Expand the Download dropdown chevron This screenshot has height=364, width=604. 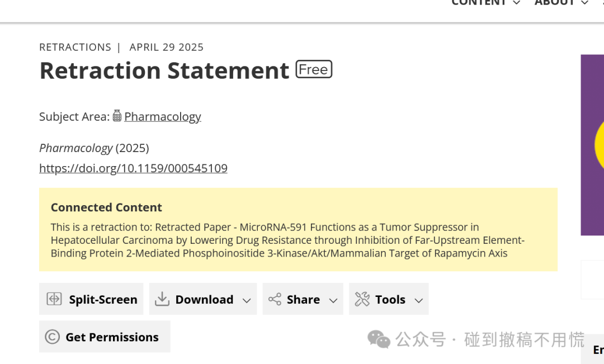[247, 300]
